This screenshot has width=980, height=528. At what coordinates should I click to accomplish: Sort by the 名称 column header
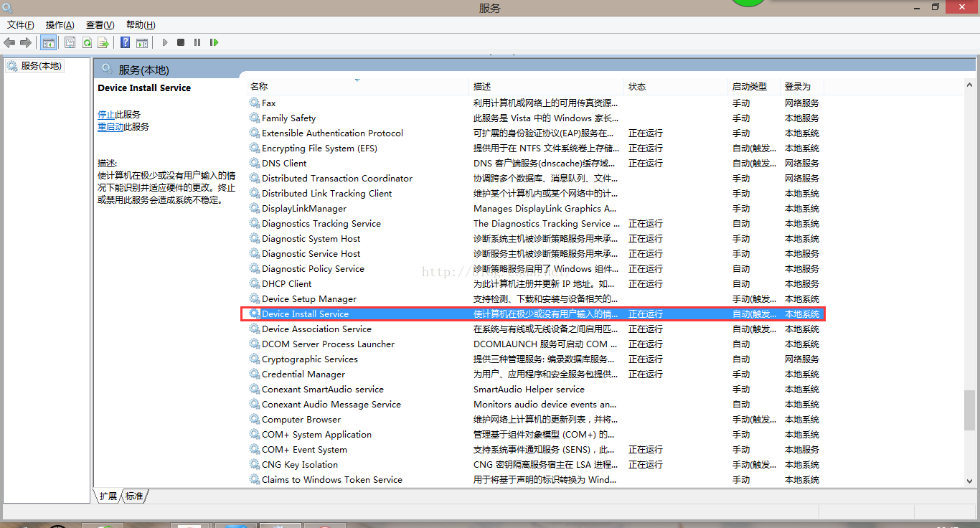[358, 86]
